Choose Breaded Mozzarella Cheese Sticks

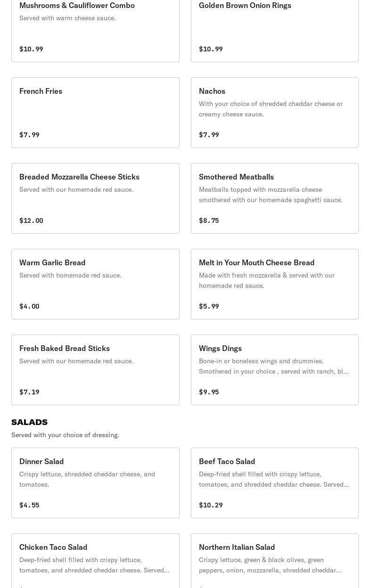coord(95,198)
